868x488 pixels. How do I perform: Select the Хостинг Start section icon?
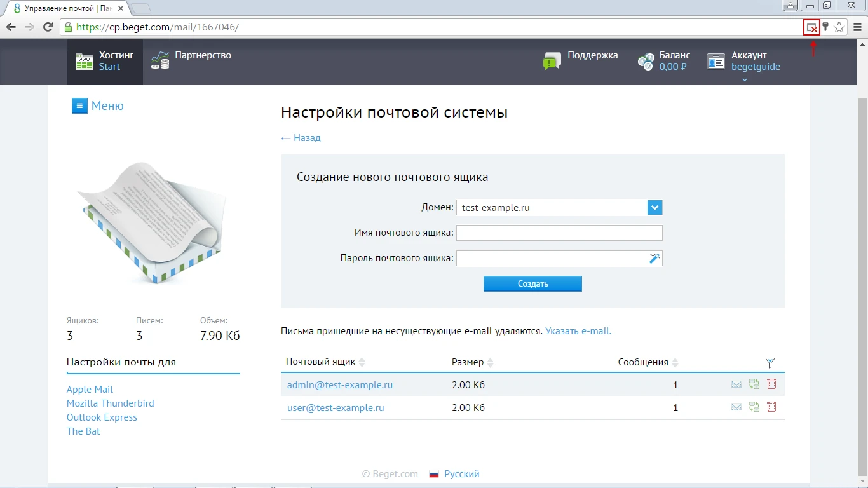coord(85,61)
